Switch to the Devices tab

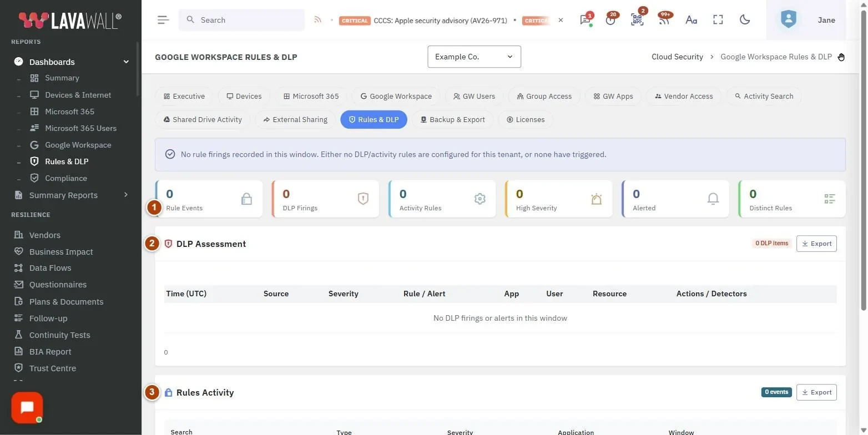pyautogui.click(x=244, y=96)
